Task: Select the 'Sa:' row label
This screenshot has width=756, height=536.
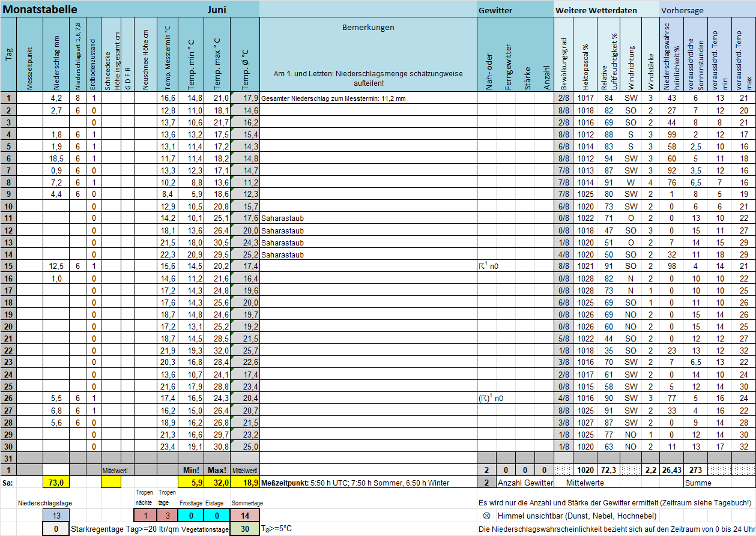Action: click(8, 483)
